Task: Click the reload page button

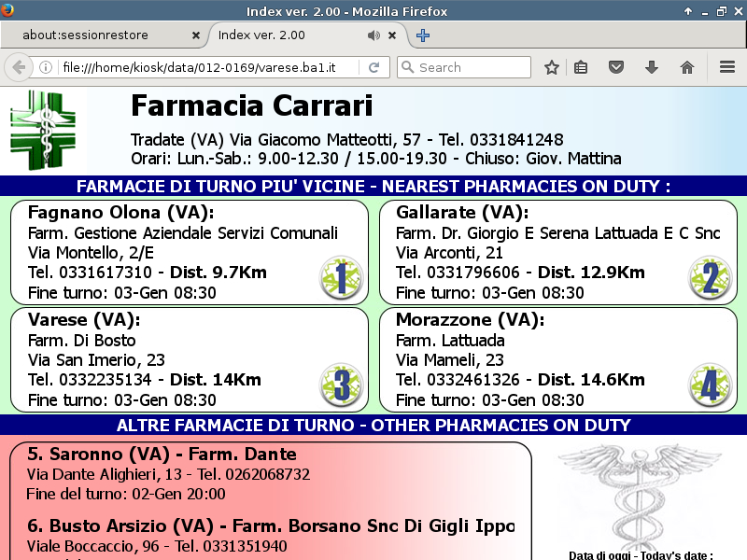Action: click(373, 67)
